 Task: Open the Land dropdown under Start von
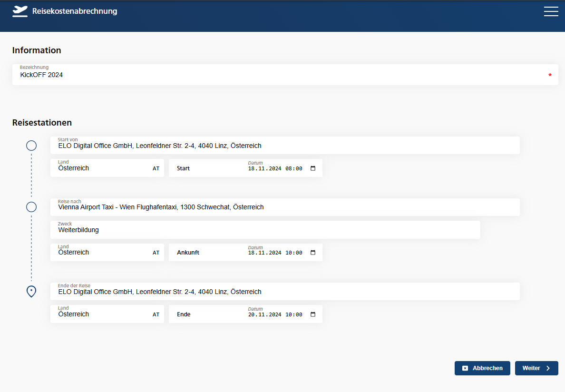coord(107,168)
